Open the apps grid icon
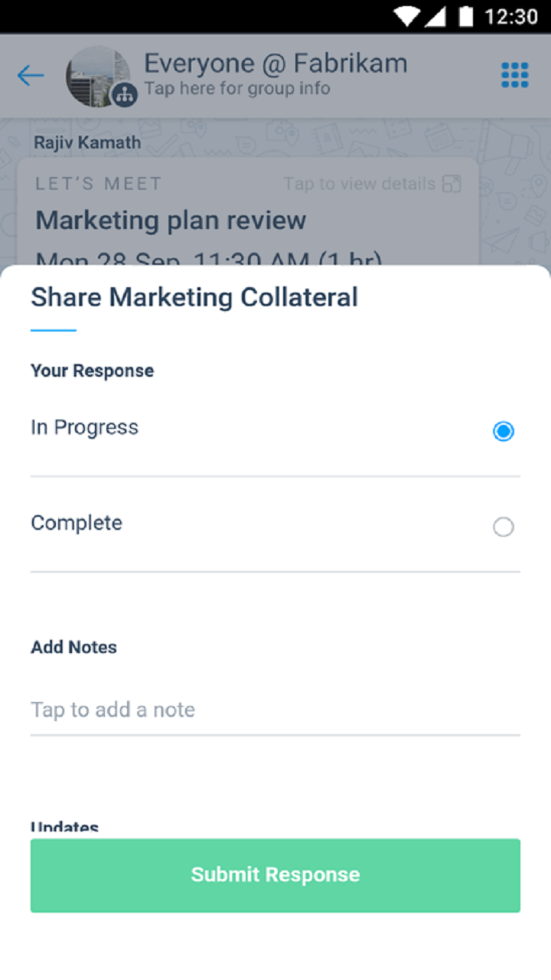Image resolution: width=551 pixels, height=980 pixels. pos(514,75)
